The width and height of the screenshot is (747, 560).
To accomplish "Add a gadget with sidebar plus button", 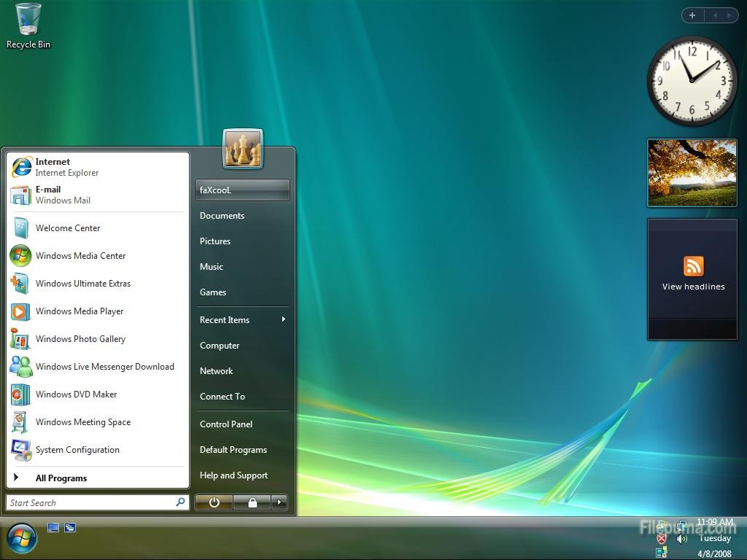I will 692,15.
